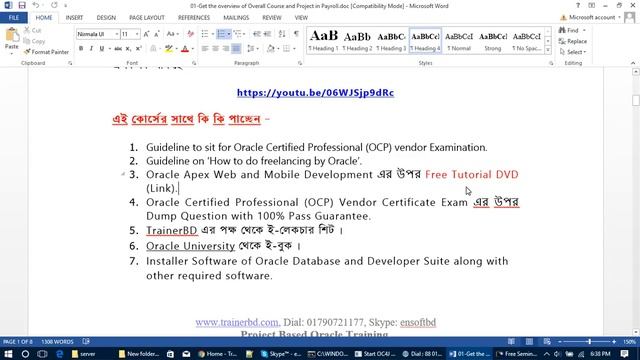
Task: Click Replace in the Editing group
Action: [x=573, y=41]
